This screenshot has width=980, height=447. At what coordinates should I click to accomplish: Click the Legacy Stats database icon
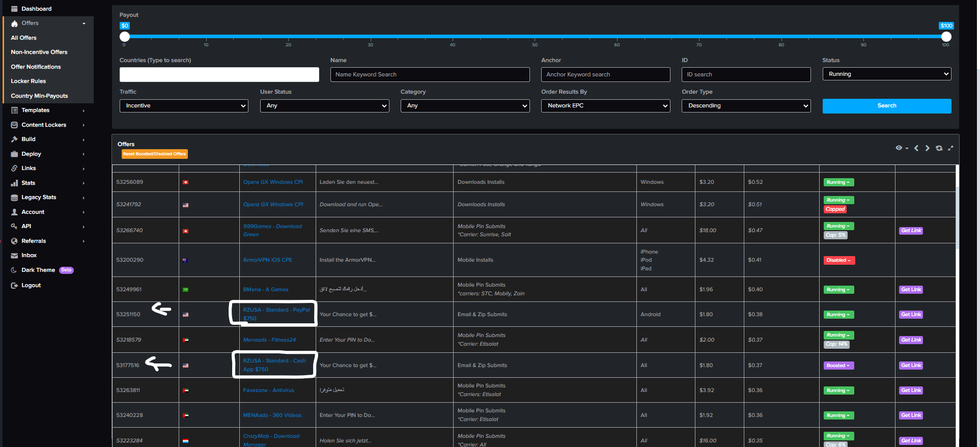tap(14, 198)
